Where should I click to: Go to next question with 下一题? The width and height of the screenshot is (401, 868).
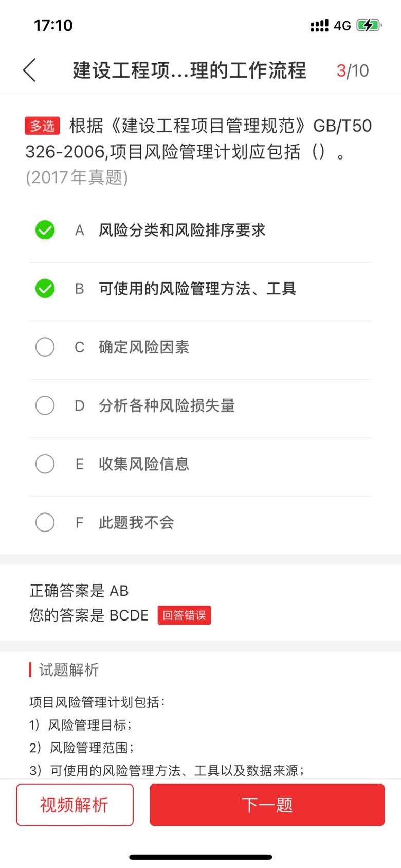pos(267,805)
